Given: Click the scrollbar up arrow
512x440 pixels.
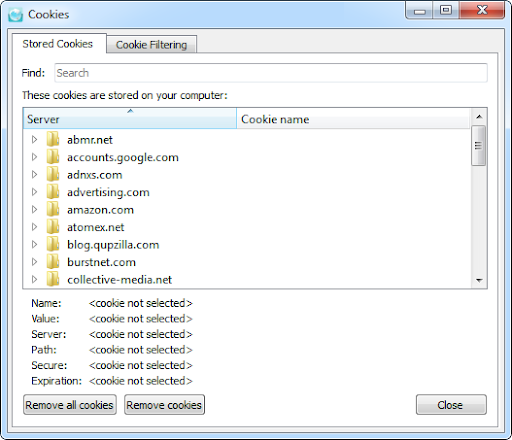Looking at the screenshot, I should pyautogui.click(x=479, y=117).
